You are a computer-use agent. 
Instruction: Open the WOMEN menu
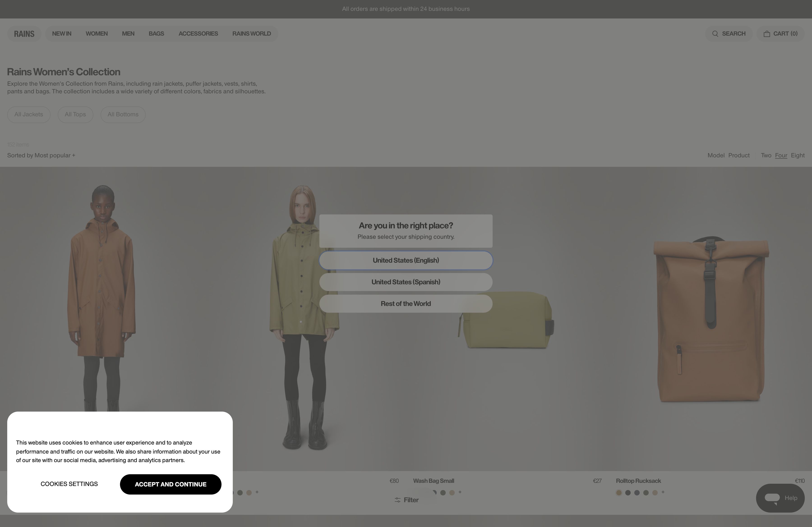tap(97, 34)
